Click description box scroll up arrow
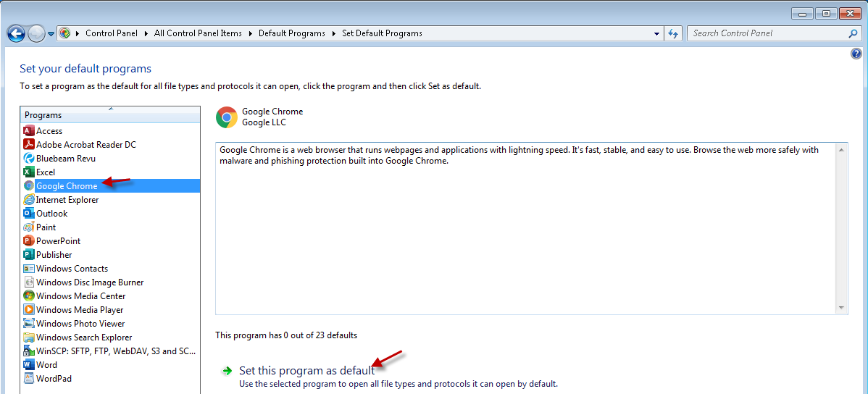The height and width of the screenshot is (394, 868). coord(841,150)
